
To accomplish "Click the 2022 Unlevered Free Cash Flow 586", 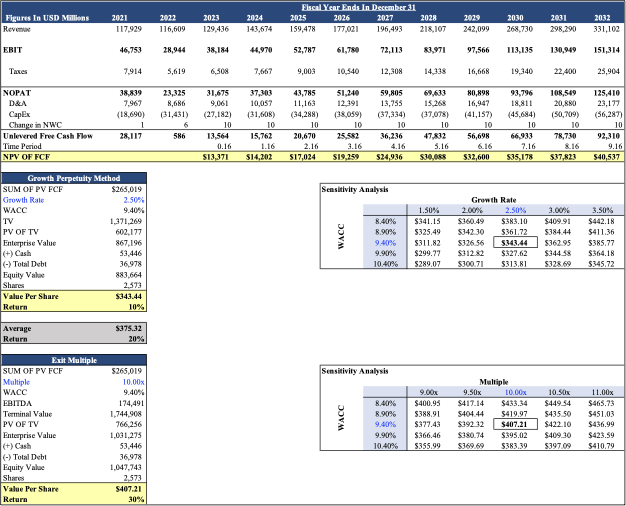I will point(179,136).
